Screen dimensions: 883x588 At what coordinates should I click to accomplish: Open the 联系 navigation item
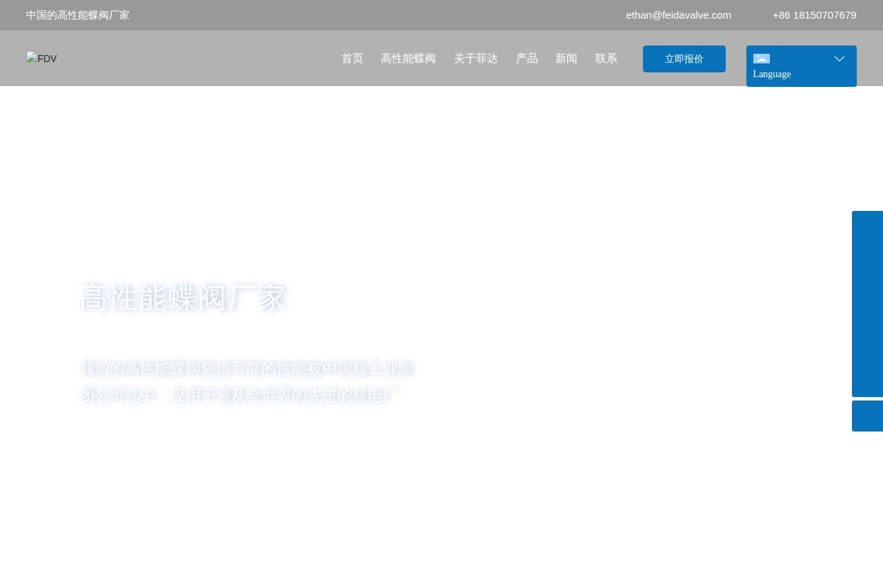coord(606,59)
